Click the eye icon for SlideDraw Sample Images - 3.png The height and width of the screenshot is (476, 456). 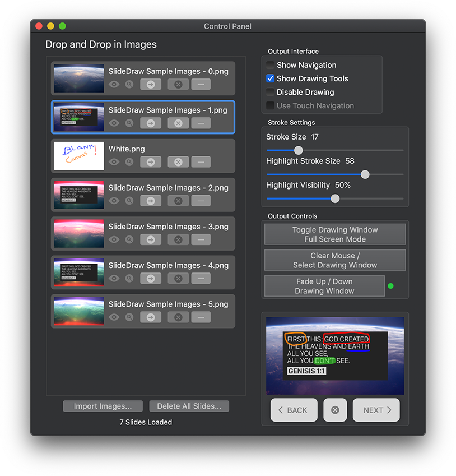coord(114,240)
